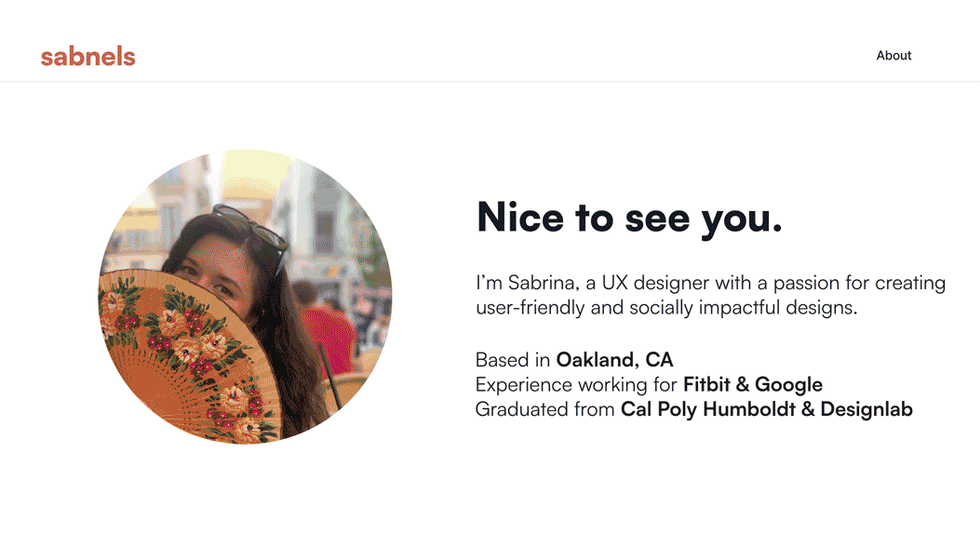Open the About page from navigation

coord(893,56)
